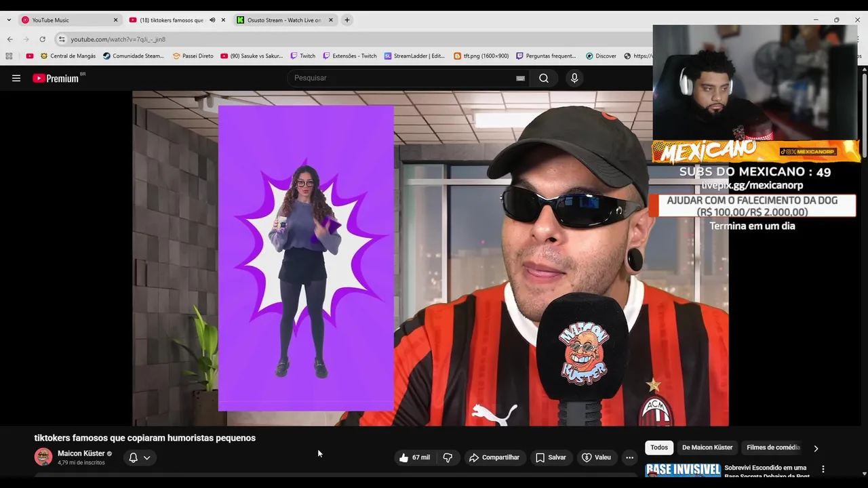Open the StreamLadder bookmark

(414, 56)
